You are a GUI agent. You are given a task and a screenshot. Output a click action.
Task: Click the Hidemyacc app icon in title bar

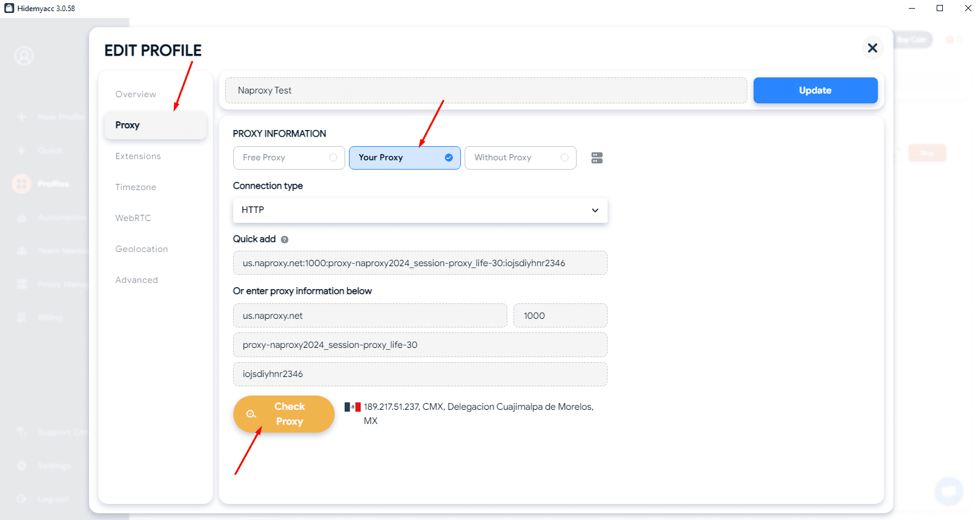[9, 8]
